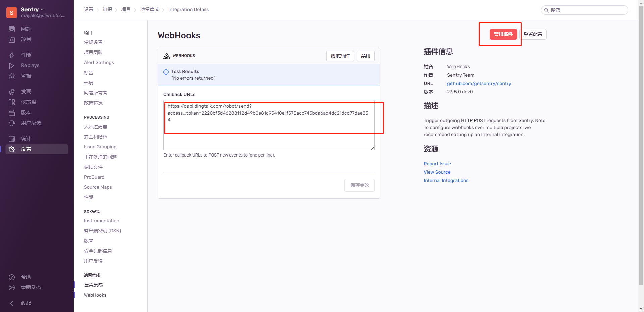The height and width of the screenshot is (312, 644).
Task: Open 客户端密钥 (DSN) menu item
Action: (102, 231)
